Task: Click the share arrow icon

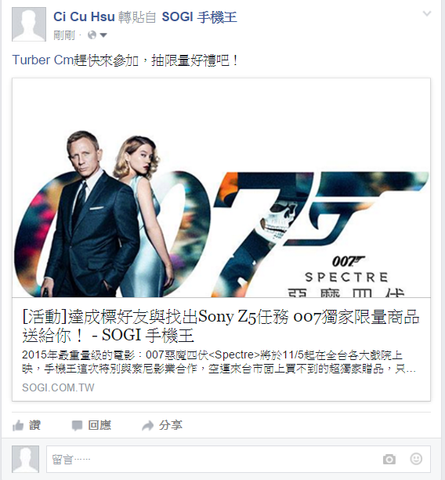Action: [x=148, y=425]
